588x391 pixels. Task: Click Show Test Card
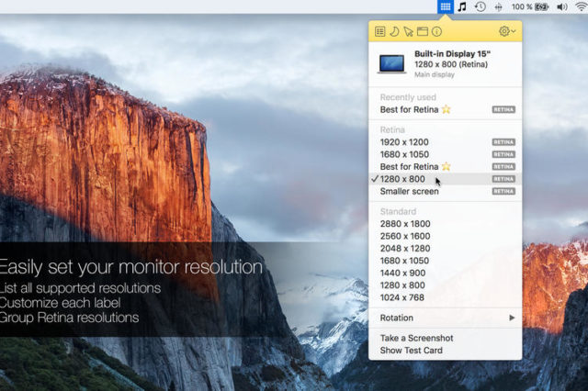pyautogui.click(x=410, y=350)
